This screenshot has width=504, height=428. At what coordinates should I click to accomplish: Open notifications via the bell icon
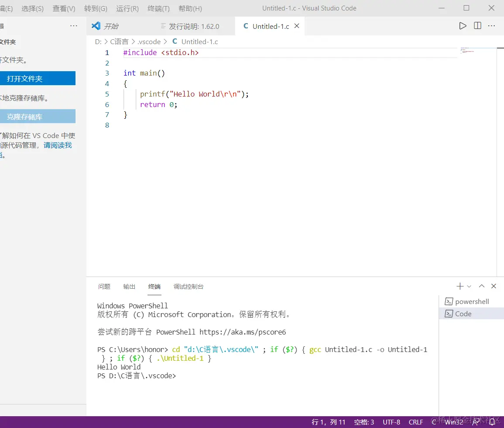point(493,422)
